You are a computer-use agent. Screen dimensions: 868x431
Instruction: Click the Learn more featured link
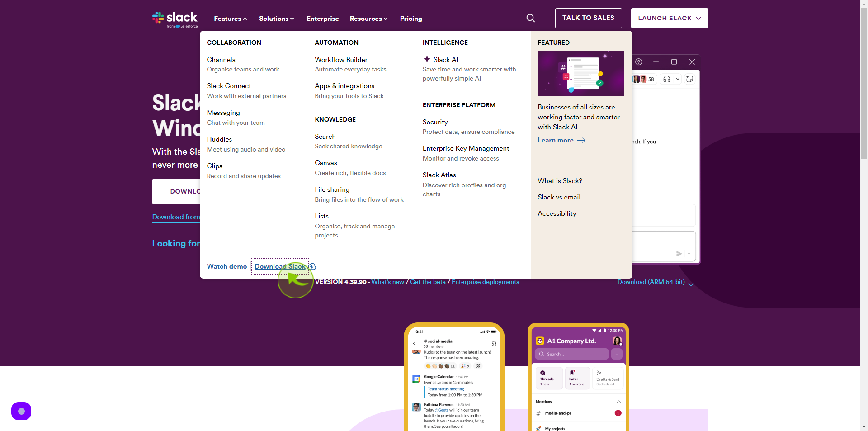point(561,141)
